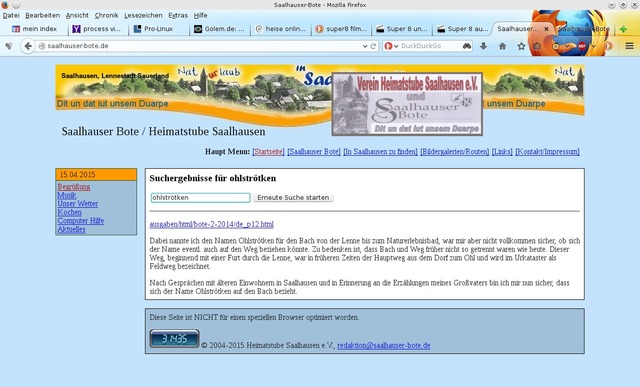Viewport: 640px width, 387px height.
Task: Switch to the 'Super 8 un...' tab
Action: [402, 29]
